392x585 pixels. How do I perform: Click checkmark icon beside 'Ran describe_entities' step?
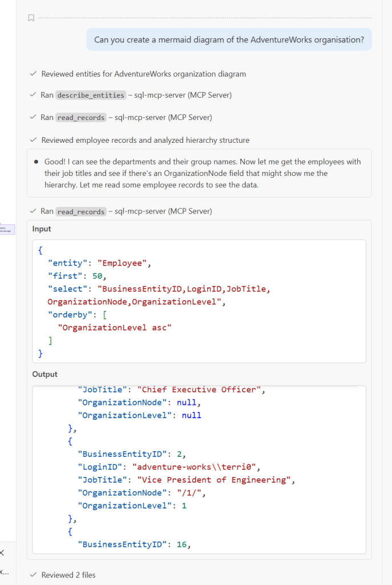point(33,95)
